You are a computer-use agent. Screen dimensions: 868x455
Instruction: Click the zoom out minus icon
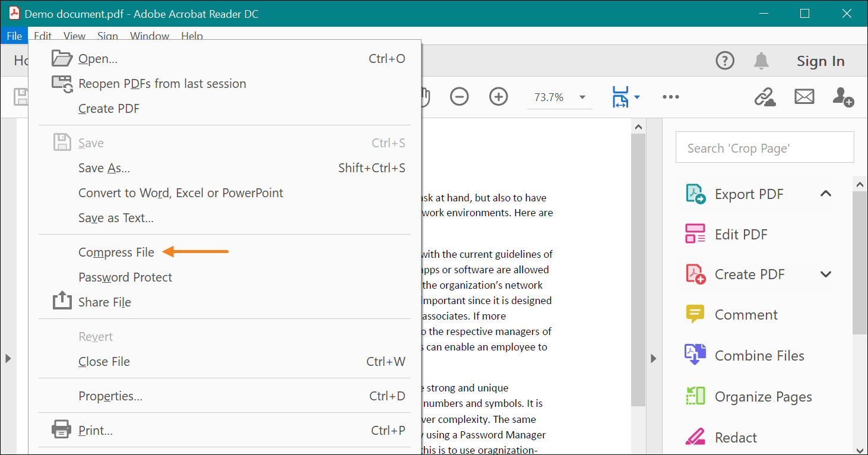click(459, 97)
